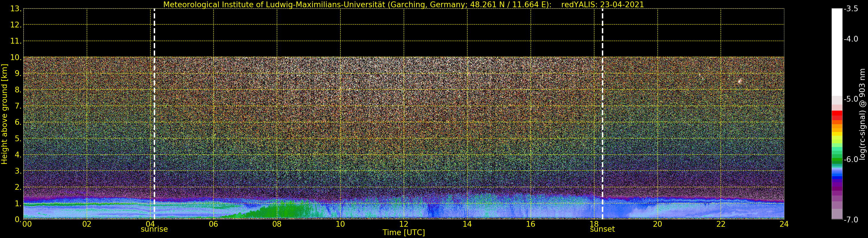Click the "log(rc-signal) @ 903 nm" colorbar title
Viewport: 868px width, 238px height.
point(862,114)
